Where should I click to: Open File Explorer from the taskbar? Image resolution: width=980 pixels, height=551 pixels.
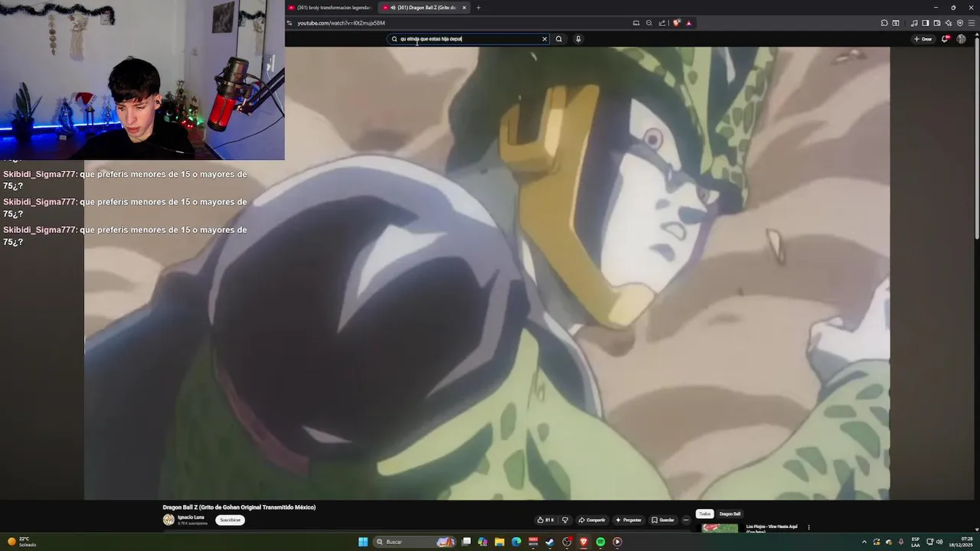499,542
